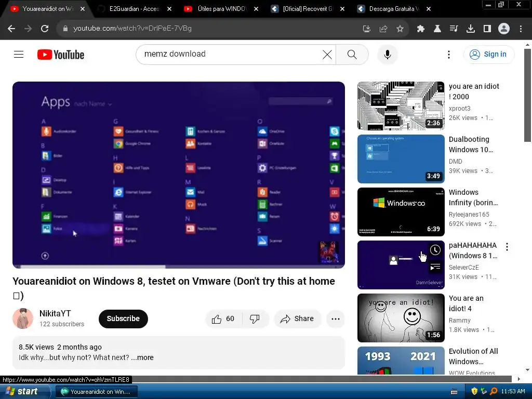Go to the YouTube home logo
Image resolution: width=532 pixels, height=399 pixels.
tap(61, 55)
